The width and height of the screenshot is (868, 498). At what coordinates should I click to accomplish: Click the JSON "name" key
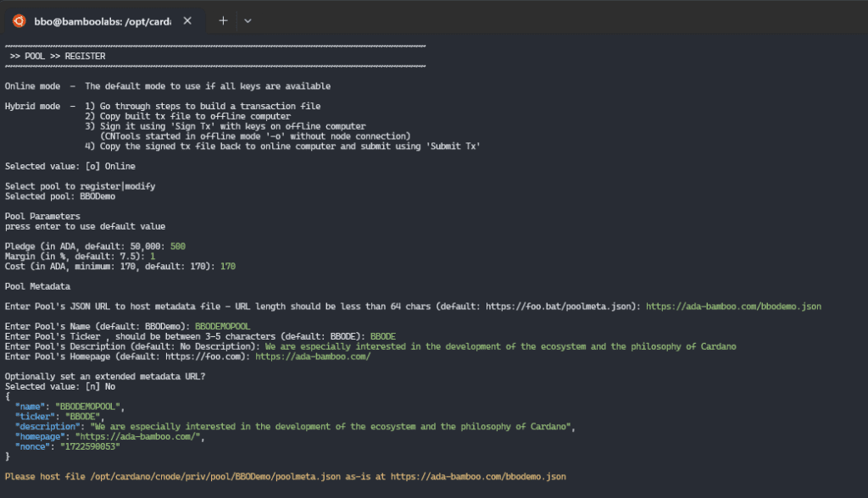(30, 407)
